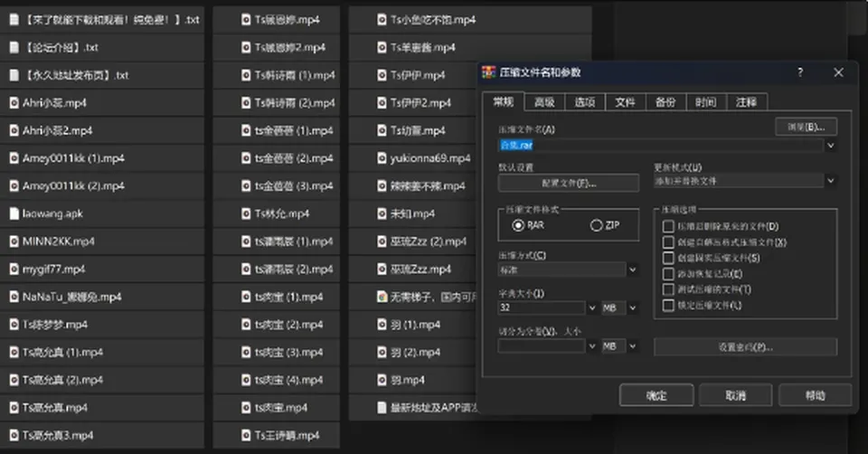The image size is (868, 454).
Task: Click the video icon of Ahri小蕊.mp4
Action: (x=14, y=103)
